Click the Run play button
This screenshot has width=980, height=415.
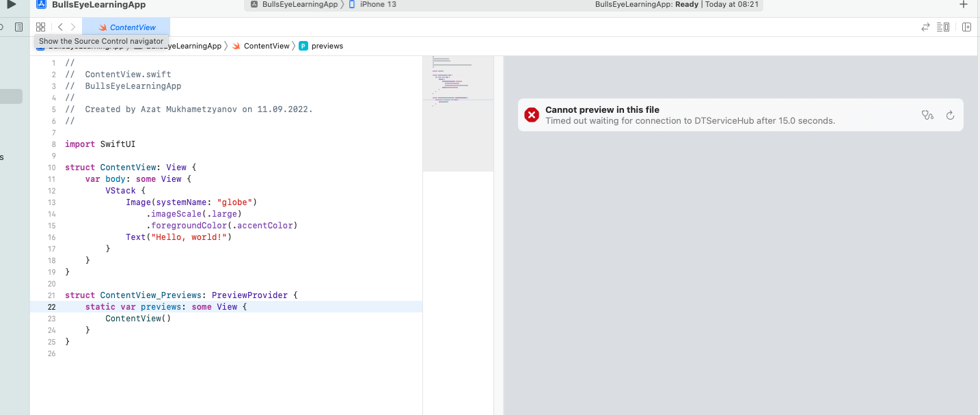click(12, 5)
